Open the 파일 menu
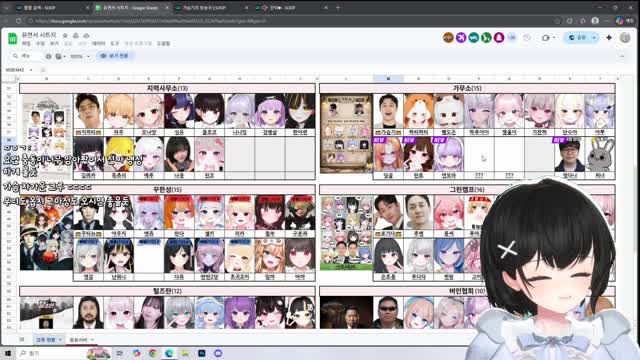 point(26,44)
